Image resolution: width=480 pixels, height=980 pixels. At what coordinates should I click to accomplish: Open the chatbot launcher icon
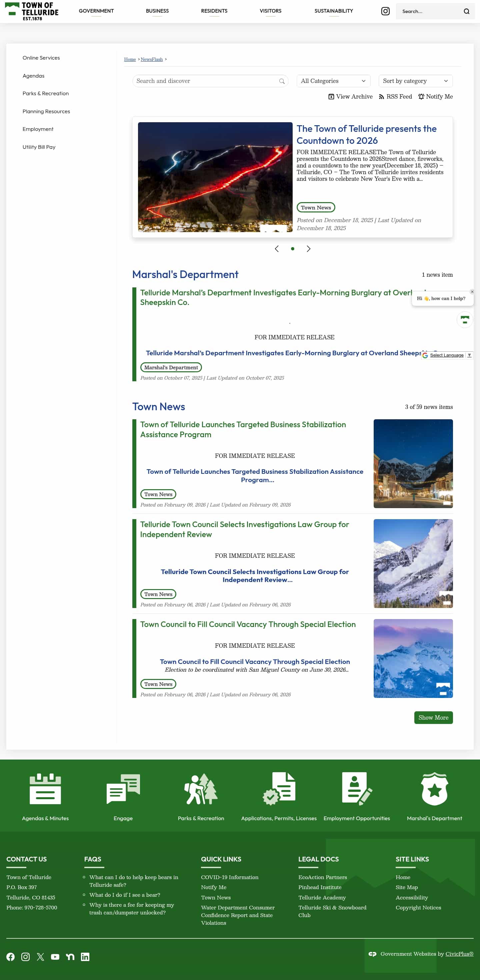pos(465,320)
